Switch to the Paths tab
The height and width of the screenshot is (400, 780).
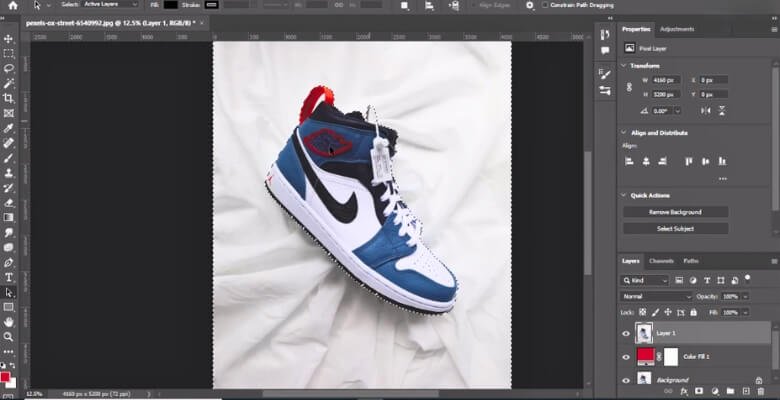point(690,261)
